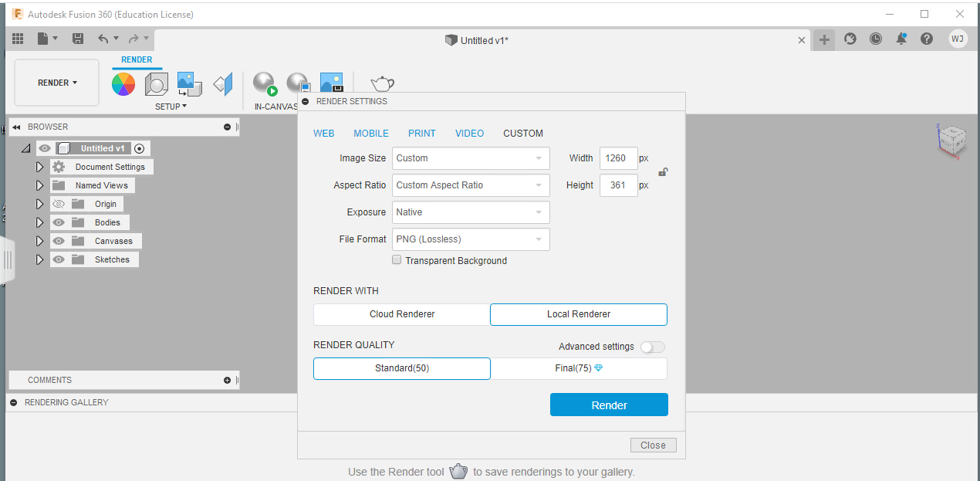Open the Job Status clock icon
This screenshot has width=980, height=481.
876,39
